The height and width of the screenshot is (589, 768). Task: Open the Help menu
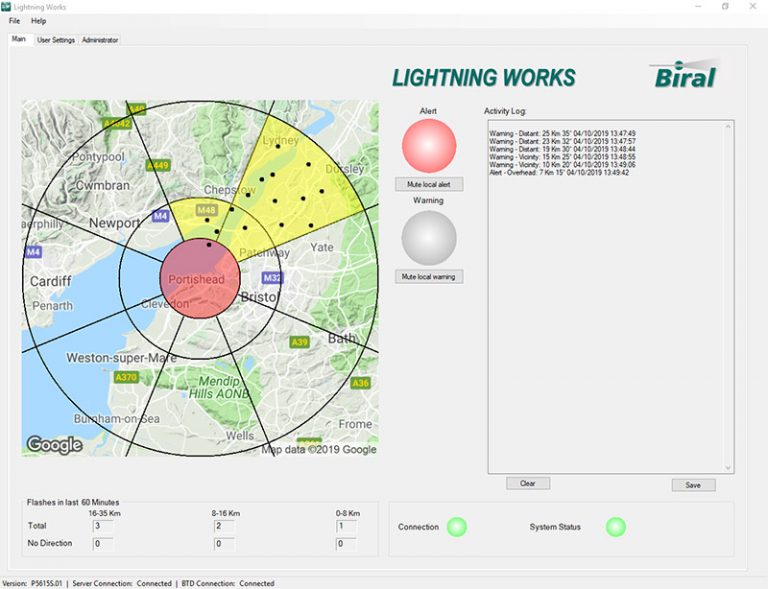tap(39, 21)
